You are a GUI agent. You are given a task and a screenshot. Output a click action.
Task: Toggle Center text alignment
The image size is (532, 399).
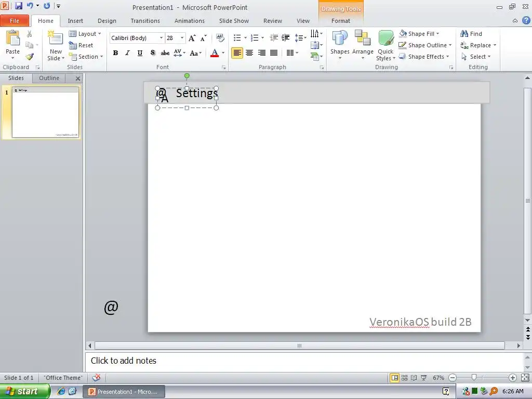pyautogui.click(x=249, y=53)
